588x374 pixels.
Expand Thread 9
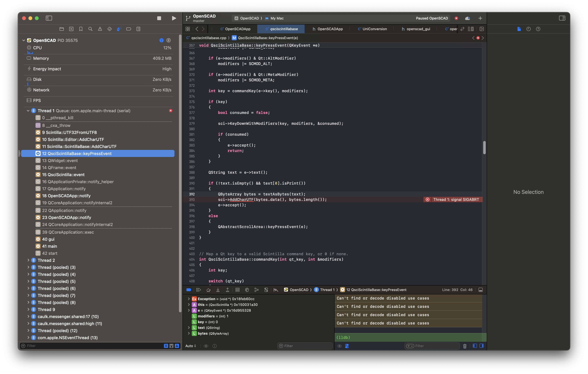[28, 309]
